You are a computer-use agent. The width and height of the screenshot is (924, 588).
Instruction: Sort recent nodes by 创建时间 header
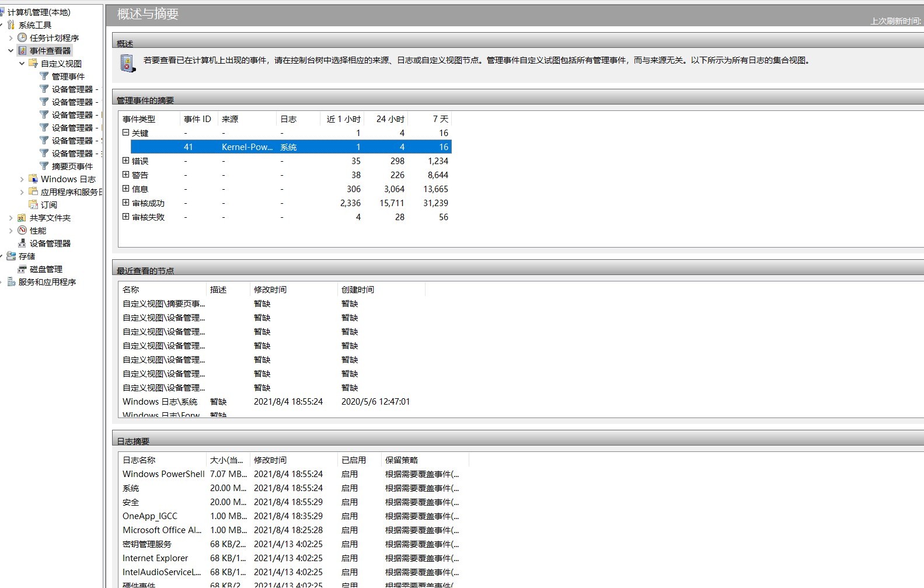pos(381,290)
